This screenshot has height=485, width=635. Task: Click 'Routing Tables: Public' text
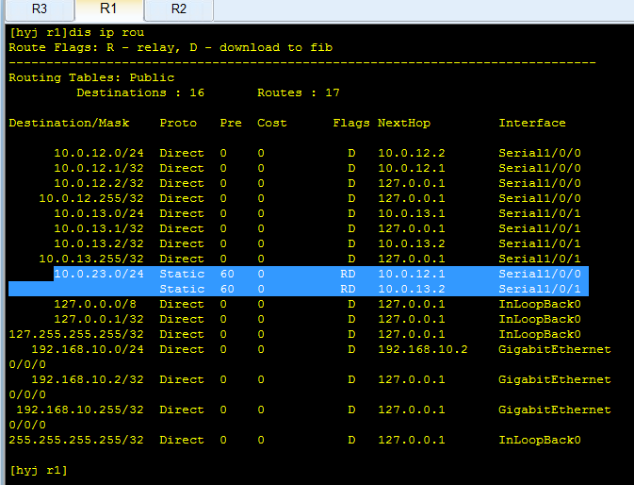pos(92,78)
